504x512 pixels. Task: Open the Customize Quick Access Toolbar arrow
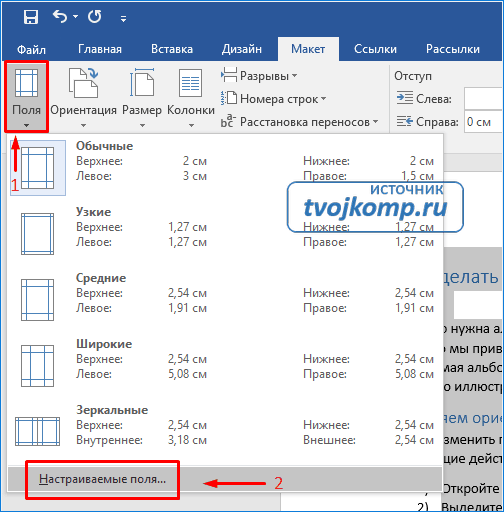click(123, 19)
